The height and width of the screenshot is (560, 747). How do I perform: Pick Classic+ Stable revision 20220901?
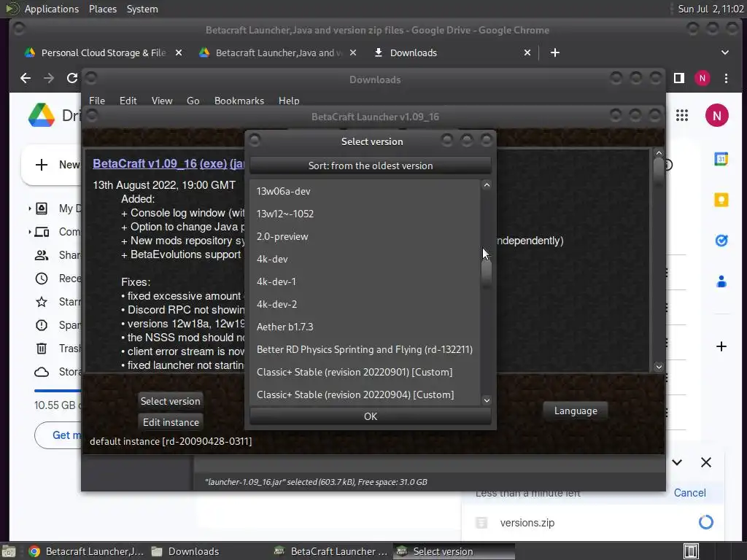click(x=365, y=372)
